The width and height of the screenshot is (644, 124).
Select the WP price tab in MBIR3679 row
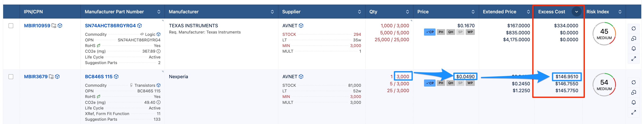pos(470,83)
